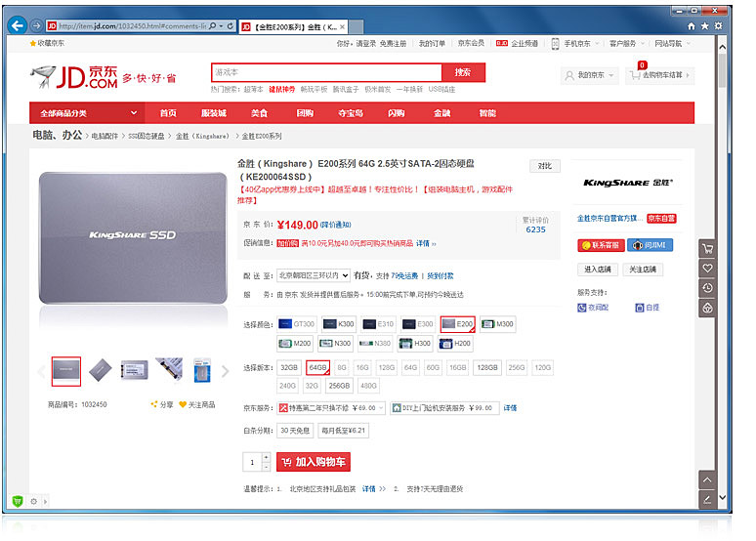Click the browser back arrow button
The height and width of the screenshot is (541, 756).
click(x=18, y=25)
